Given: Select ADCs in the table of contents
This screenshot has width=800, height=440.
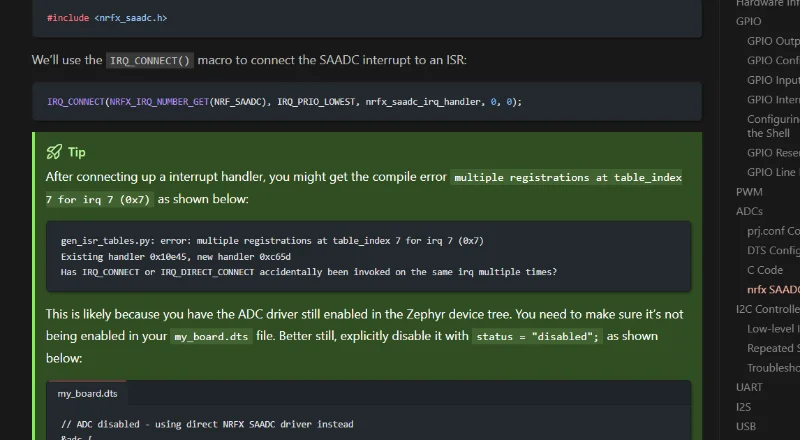Looking at the screenshot, I should [750, 211].
